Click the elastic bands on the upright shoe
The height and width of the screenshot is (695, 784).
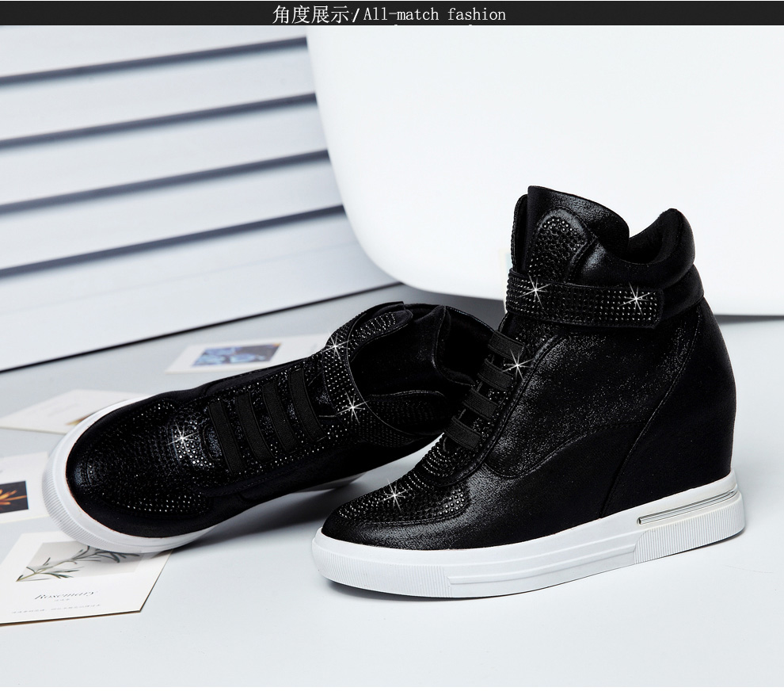pyautogui.click(x=483, y=388)
